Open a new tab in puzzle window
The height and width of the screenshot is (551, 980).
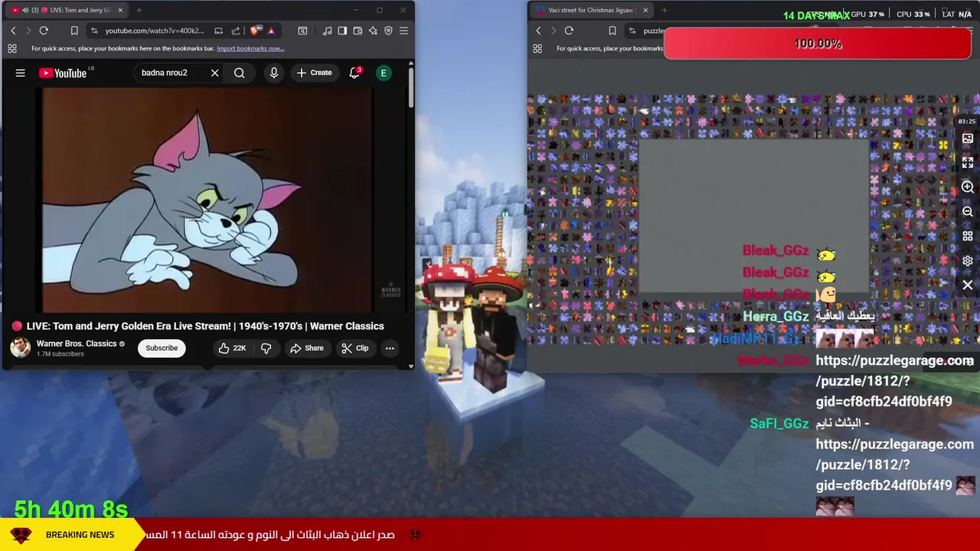(665, 10)
